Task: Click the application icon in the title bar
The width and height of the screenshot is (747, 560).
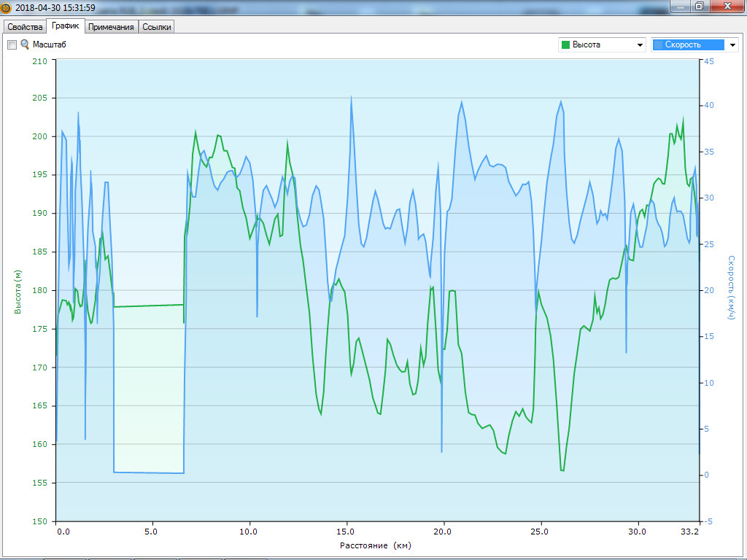Action: tap(7, 7)
